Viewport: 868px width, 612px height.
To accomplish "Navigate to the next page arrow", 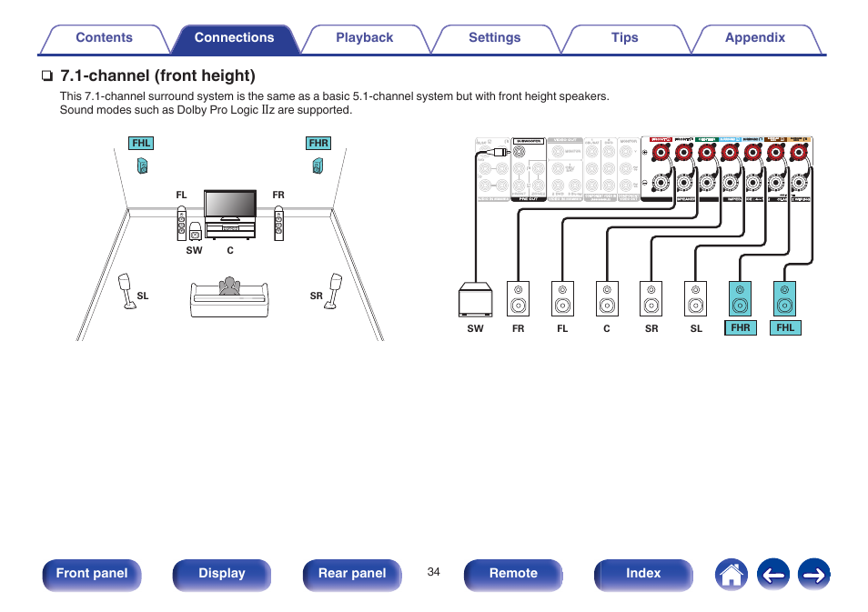I will [x=813, y=575].
